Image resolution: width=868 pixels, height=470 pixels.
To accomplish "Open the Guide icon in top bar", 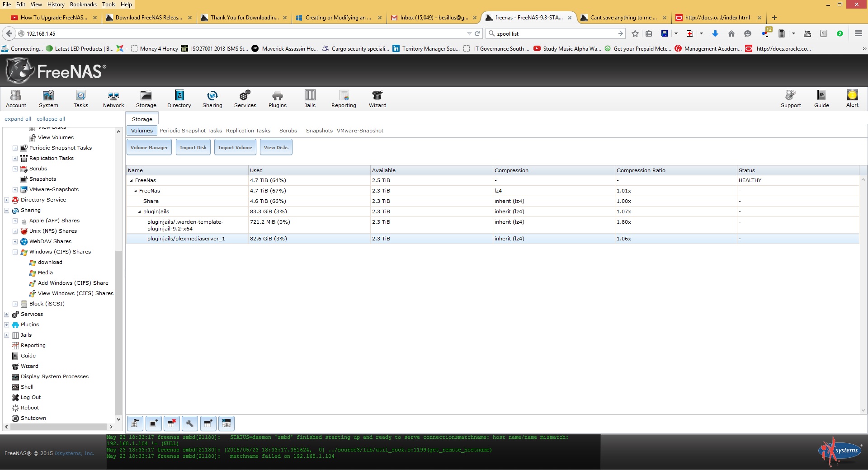I will point(821,99).
